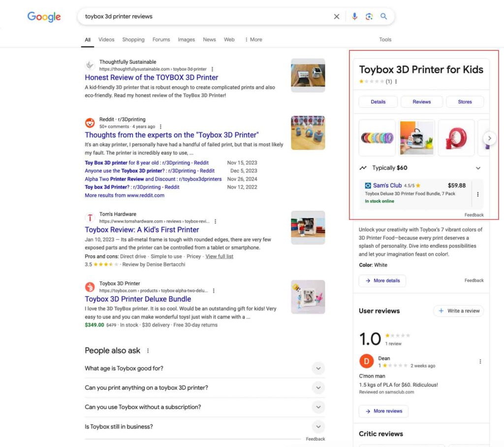The image size is (504, 447).
Task: Click into the search input field
Action: point(206,16)
